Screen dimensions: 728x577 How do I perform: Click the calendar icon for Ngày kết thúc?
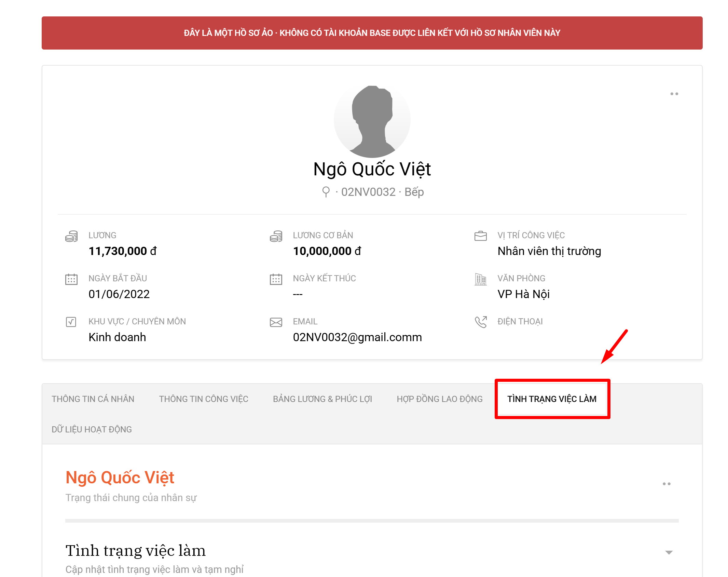(276, 279)
